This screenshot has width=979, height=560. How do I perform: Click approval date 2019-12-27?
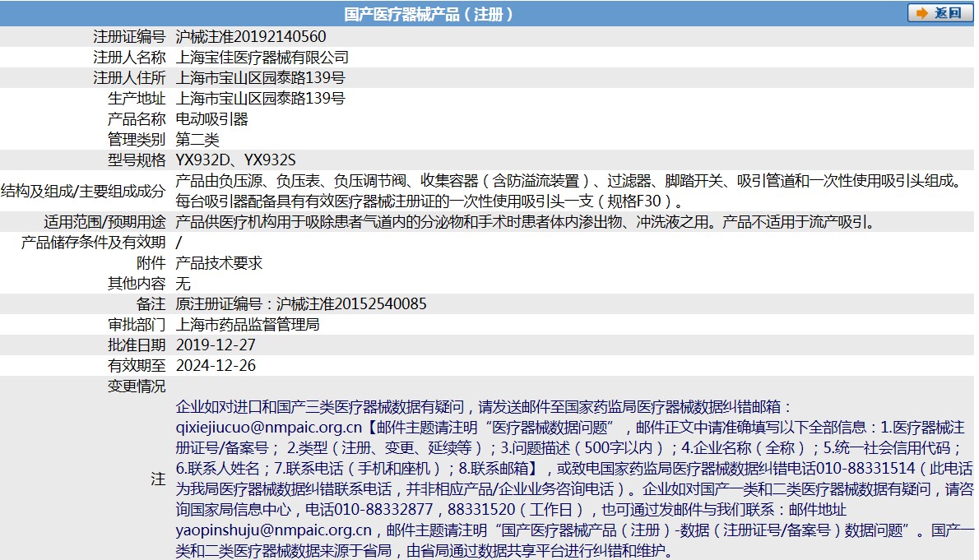click(x=216, y=345)
